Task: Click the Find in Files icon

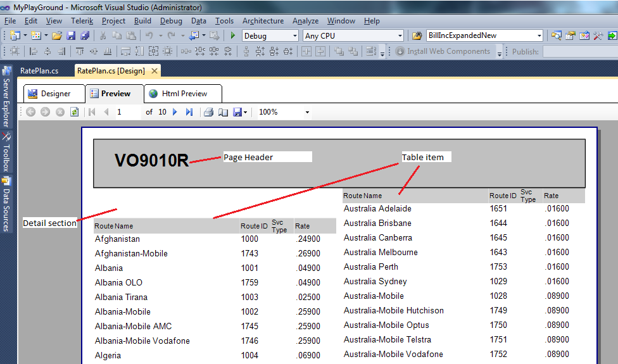Action: (417, 36)
